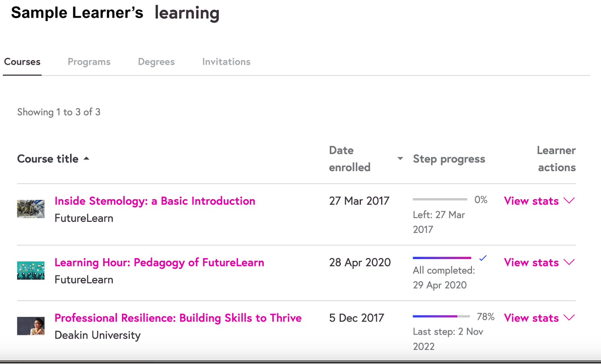Open the Degrees tab
Viewport: 601px width, 364px height.
point(156,62)
